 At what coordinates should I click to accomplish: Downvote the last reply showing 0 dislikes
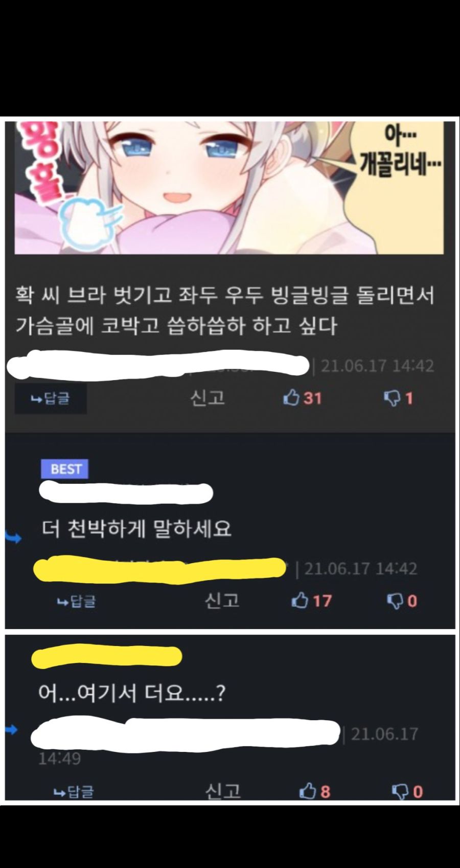[x=407, y=792]
